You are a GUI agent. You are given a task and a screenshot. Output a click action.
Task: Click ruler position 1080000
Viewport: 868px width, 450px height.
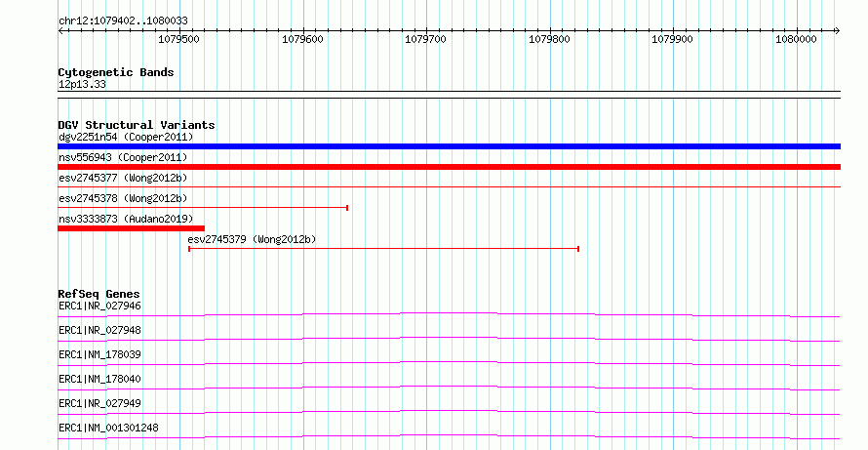point(796,39)
